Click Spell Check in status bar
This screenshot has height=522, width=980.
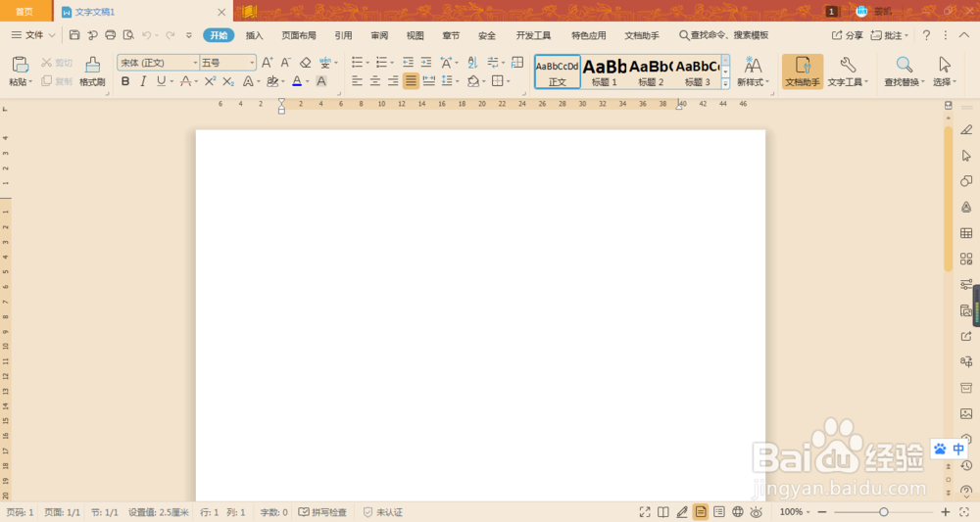(x=322, y=512)
